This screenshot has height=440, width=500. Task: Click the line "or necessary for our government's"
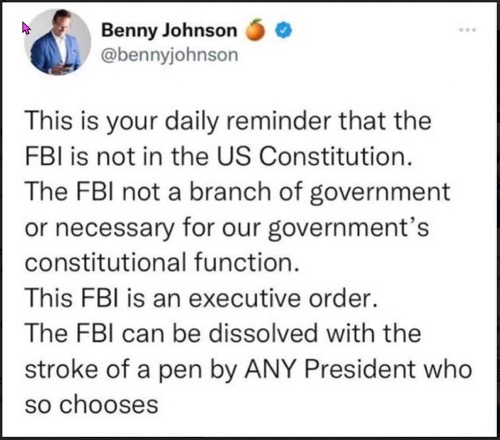click(227, 228)
